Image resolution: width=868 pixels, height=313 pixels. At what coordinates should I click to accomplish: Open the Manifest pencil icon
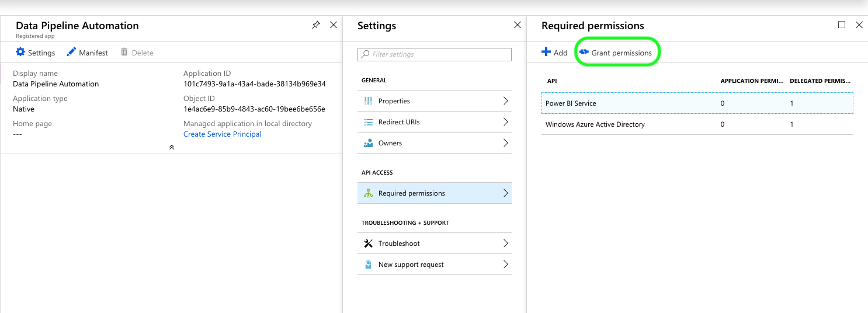[71, 52]
